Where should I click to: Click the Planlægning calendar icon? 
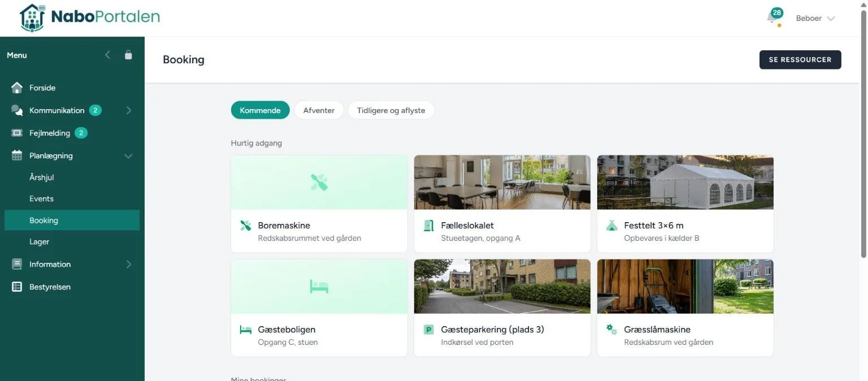click(x=17, y=155)
